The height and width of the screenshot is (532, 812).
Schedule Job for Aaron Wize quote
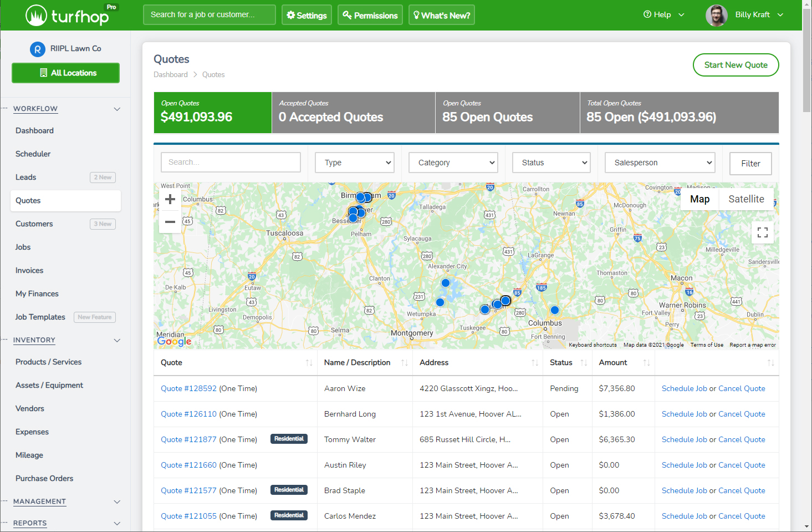pyautogui.click(x=684, y=389)
